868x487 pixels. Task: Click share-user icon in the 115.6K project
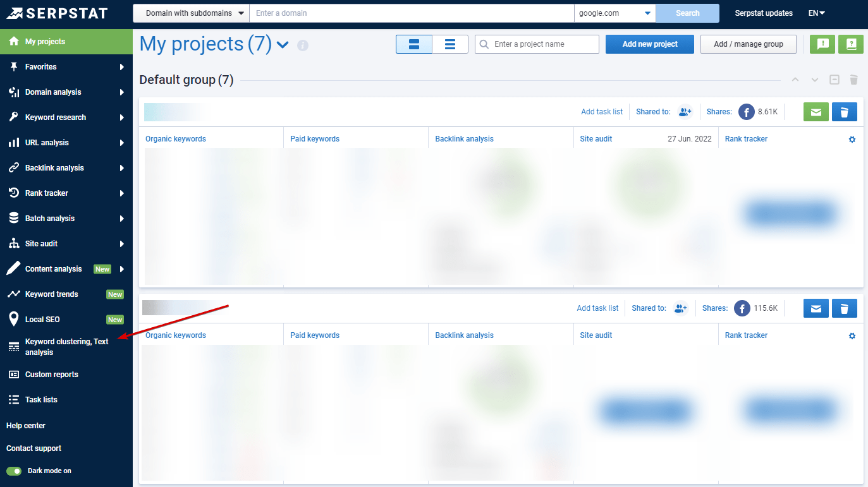(x=680, y=308)
